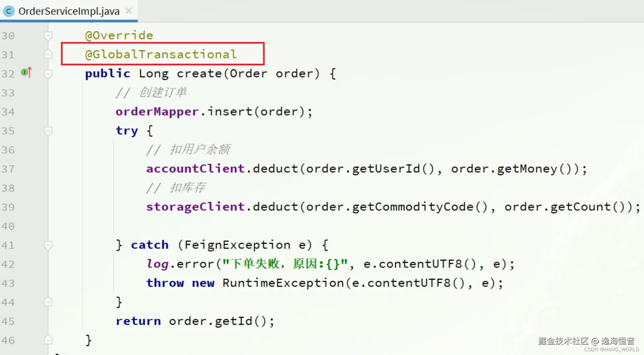Collapse the create method fold at line 32

click(x=48, y=74)
